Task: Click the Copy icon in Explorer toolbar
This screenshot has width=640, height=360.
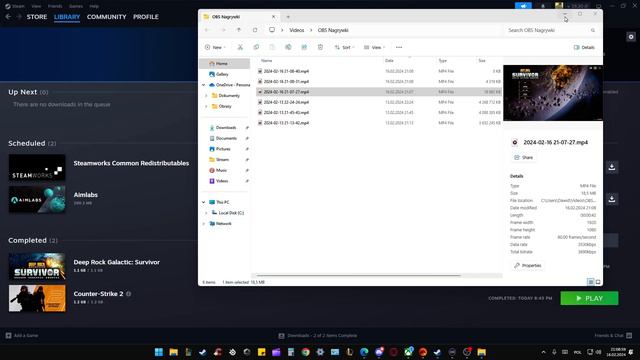Action: coord(256,47)
